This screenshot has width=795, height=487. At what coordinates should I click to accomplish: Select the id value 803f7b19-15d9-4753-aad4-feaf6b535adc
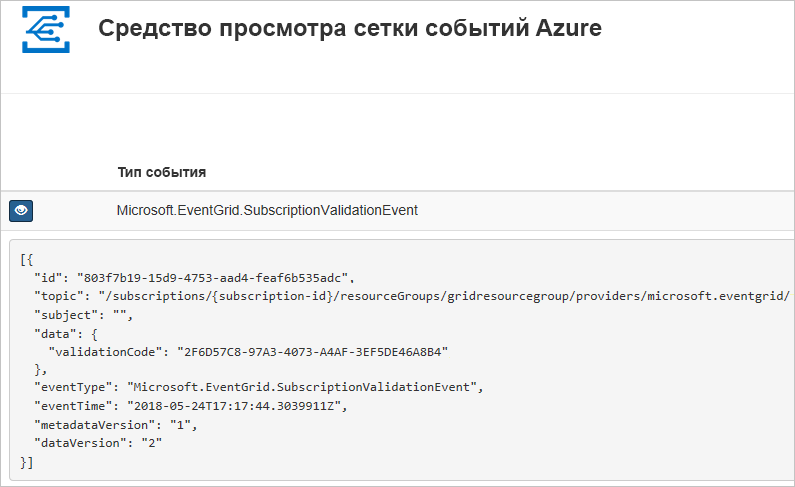212,278
